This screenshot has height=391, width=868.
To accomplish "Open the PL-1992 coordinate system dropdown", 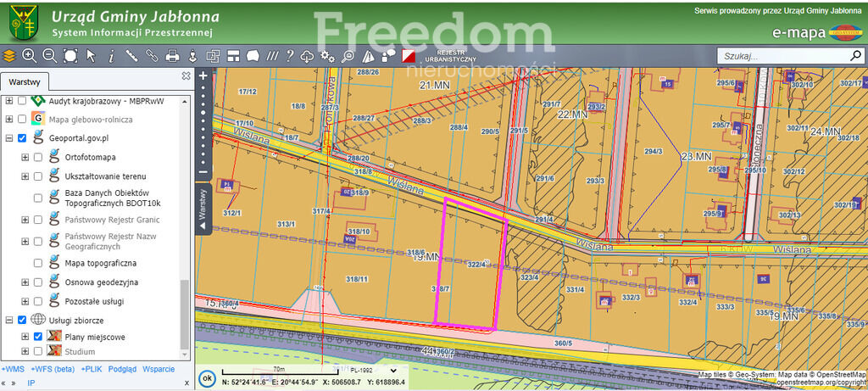I will pos(392,370).
